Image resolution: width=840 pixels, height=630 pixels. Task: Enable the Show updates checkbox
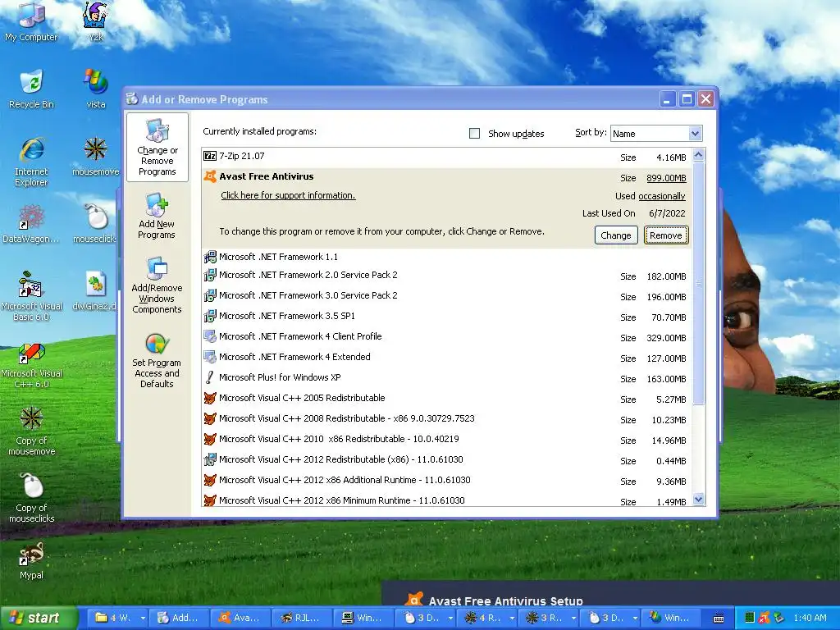coord(475,133)
